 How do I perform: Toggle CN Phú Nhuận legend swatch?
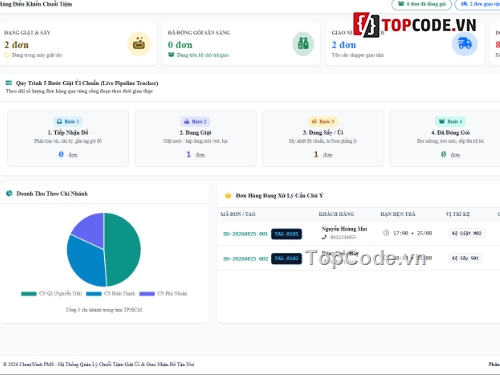coord(147,294)
